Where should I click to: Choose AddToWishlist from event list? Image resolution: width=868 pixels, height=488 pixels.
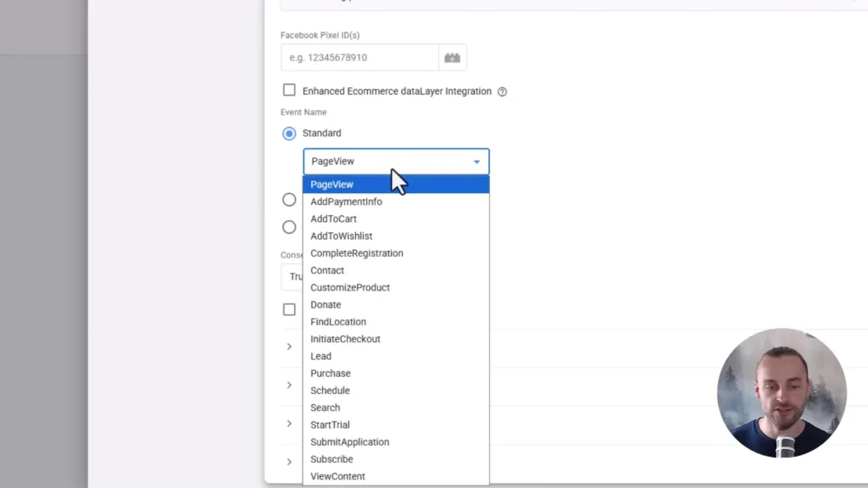coord(396,236)
